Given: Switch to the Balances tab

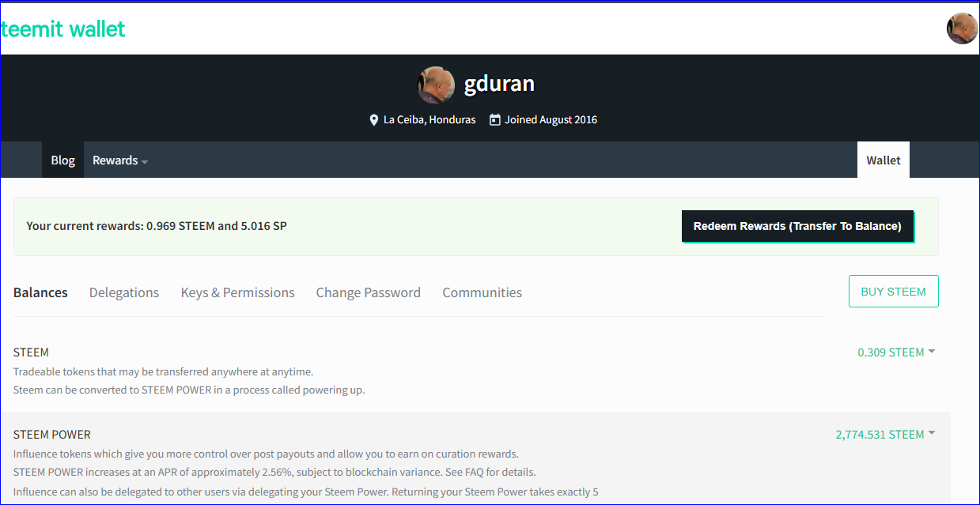Looking at the screenshot, I should [40, 292].
